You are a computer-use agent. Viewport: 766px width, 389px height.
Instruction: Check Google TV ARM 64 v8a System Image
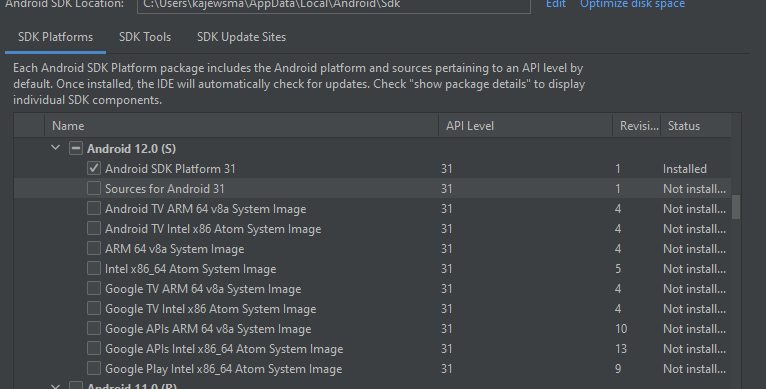[x=94, y=288]
